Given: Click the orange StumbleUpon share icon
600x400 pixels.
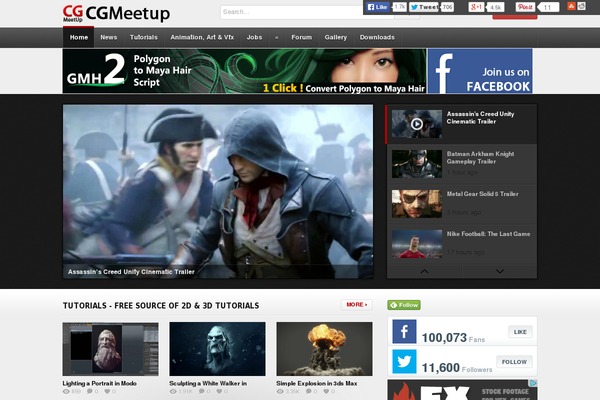Looking at the screenshot, I should pyautogui.click(x=571, y=6).
